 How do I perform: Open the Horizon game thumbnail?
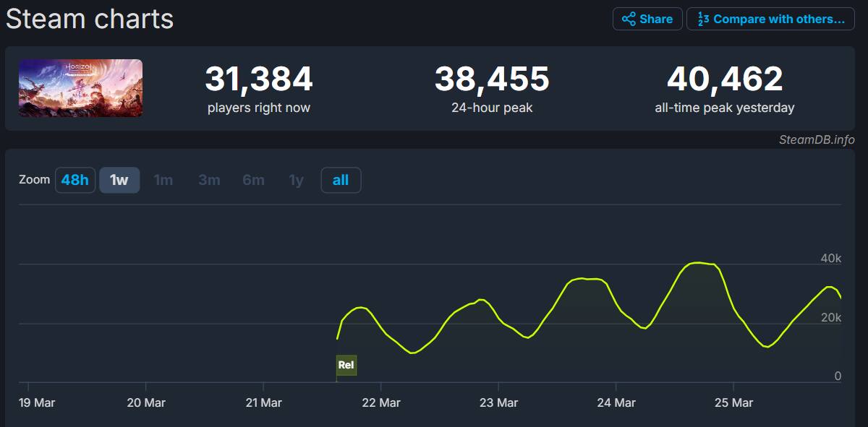click(x=80, y=88)
